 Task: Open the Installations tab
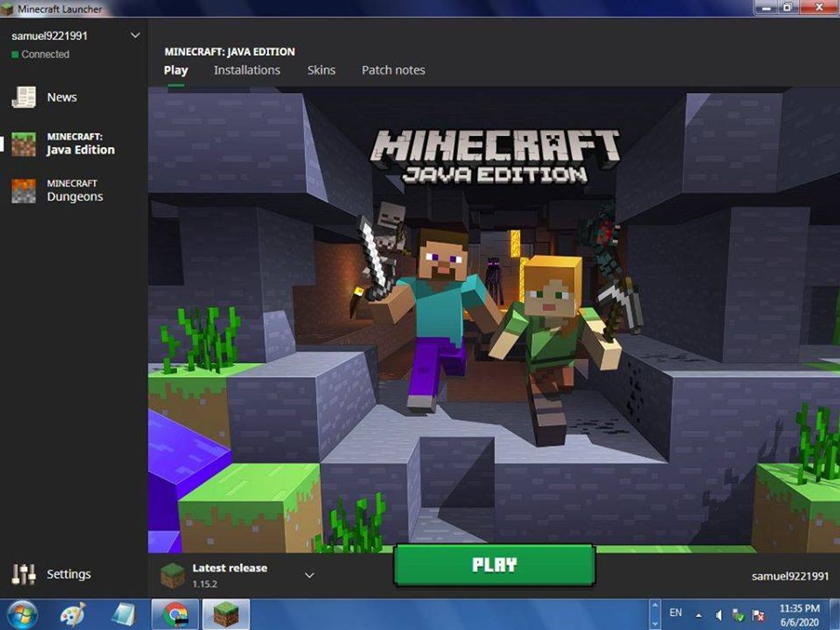(x=247, y=70)
